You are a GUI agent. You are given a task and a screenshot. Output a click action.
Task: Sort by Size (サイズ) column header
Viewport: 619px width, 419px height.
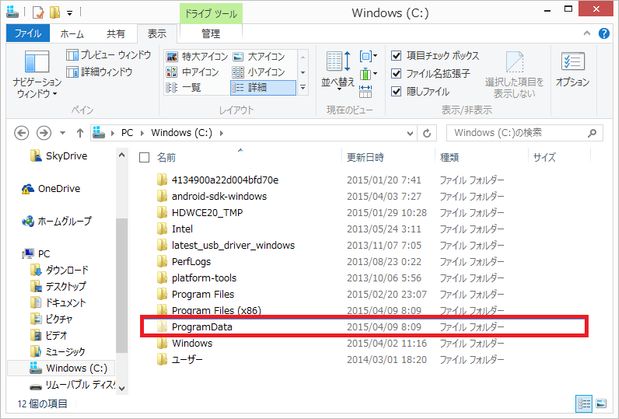(544, 158)
